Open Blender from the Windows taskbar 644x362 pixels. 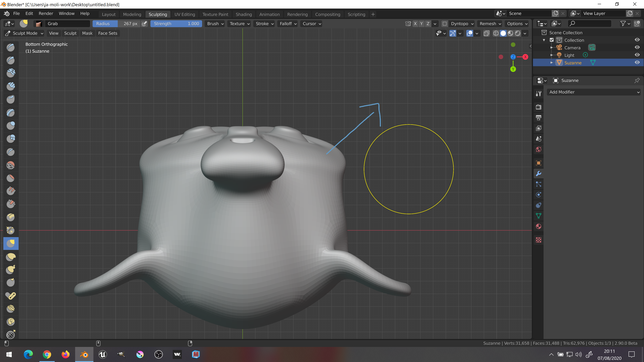[84, 354]
